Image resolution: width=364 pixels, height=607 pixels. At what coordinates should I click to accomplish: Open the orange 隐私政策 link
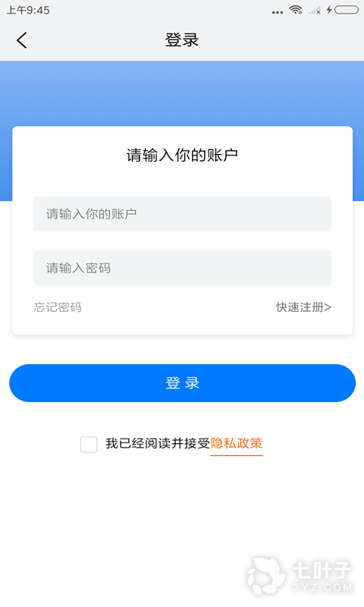click(x=237, y=444)
